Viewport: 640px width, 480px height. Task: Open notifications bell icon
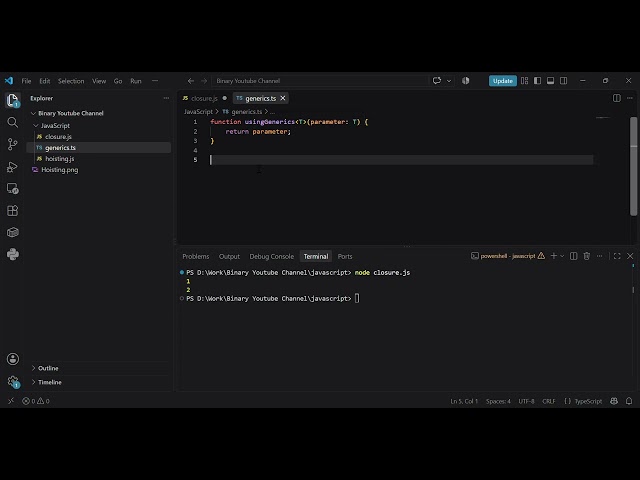(629, 401)
